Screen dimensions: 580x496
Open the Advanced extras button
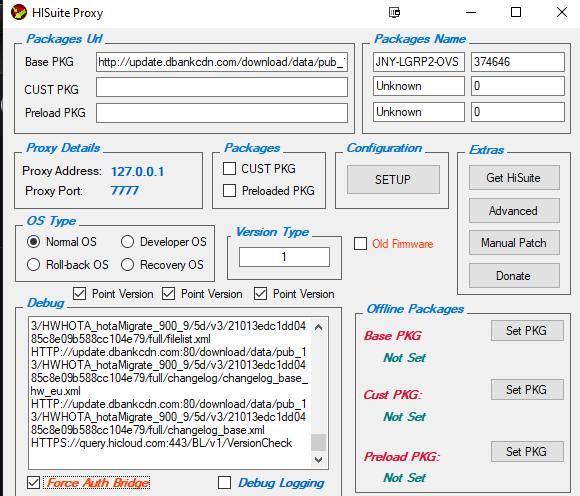(x=514, y=210)
